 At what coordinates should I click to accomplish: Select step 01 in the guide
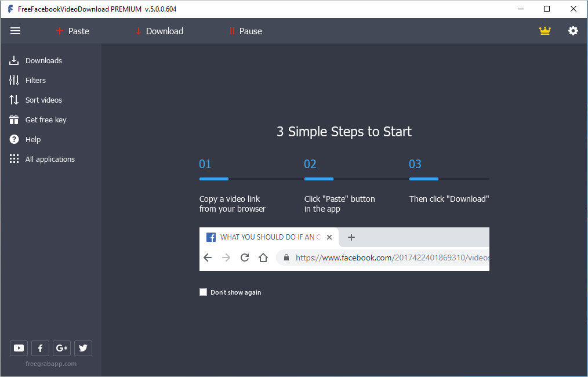click(205, 164)
